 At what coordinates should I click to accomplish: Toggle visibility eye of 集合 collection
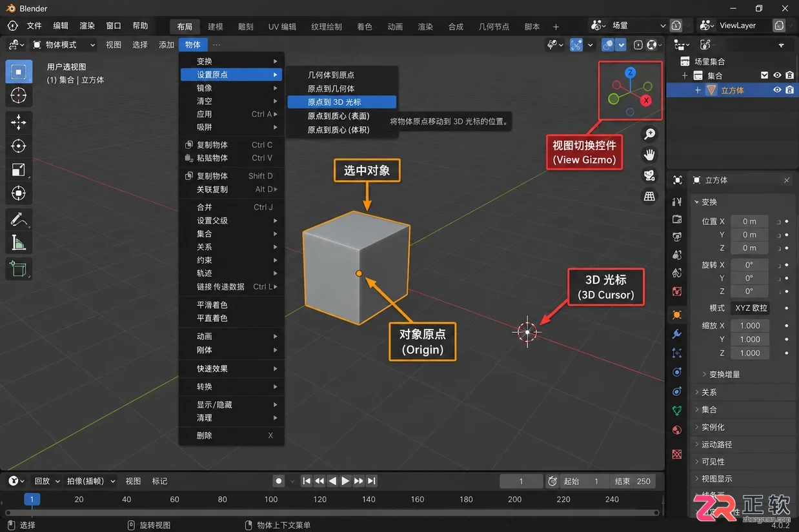tap(777, 75)
